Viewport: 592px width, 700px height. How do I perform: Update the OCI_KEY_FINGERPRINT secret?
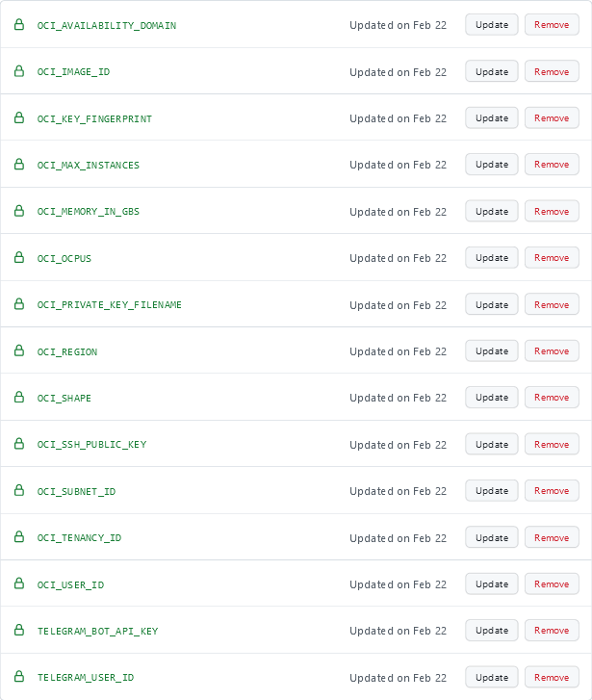(492, 118)
